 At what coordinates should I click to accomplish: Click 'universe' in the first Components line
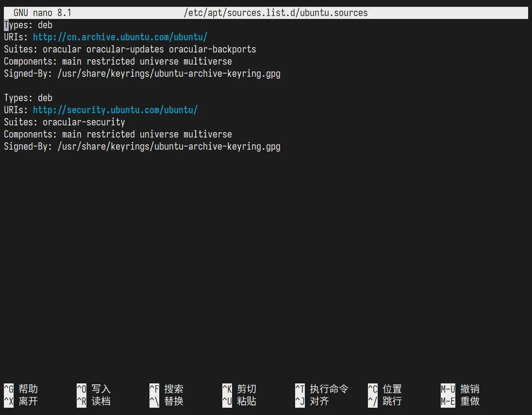159,61
